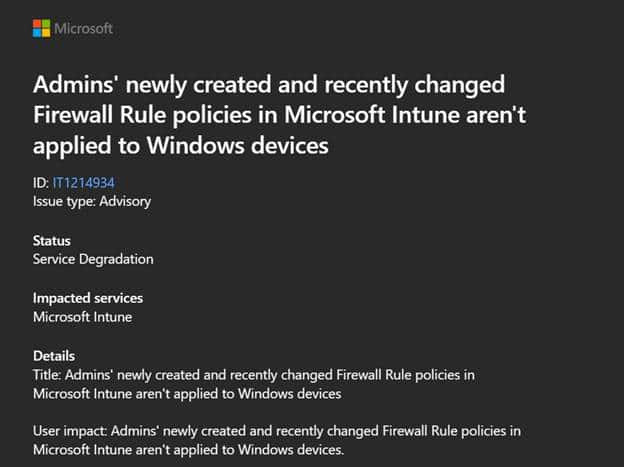Click the 'Impacted services' heading
Image resolution: width=624 pixels, height=467 pixels.
click(88, 298)
